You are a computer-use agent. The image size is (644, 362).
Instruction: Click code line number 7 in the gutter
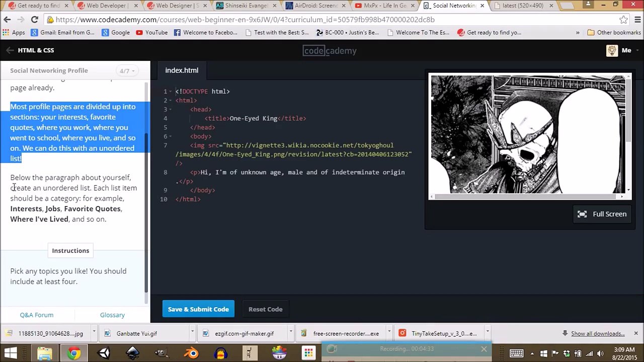point(165,145)
